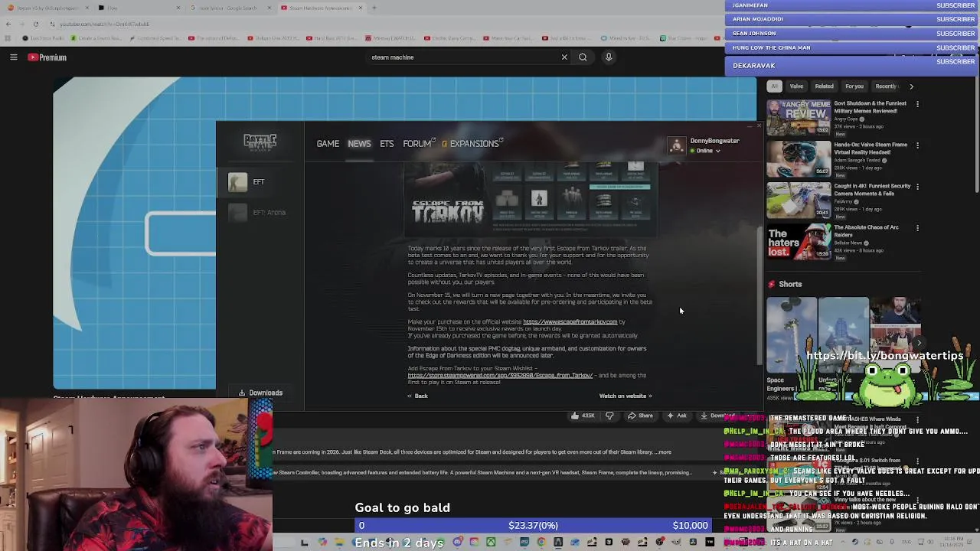Image resolution: width=980 pixels, height=551 pixels.
Task: Select the 'Valve' filter chip
Action: [796, 86]
